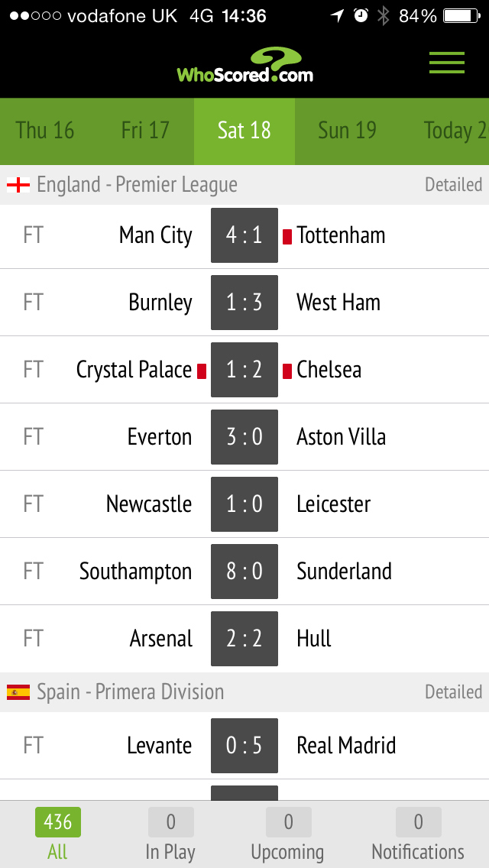Viewport: 489px width, 868px height.
Task: Open the Man City 4:1 score box
Action: [244, 235]
